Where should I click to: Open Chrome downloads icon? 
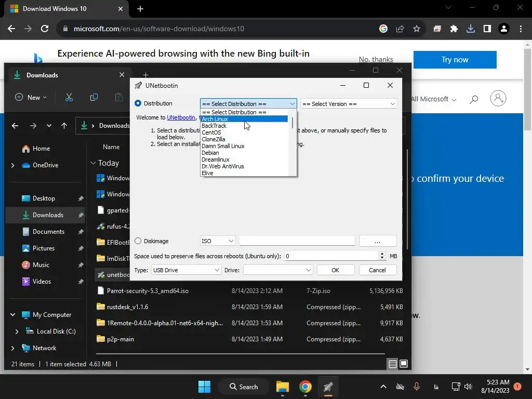(x=471, y=29)
